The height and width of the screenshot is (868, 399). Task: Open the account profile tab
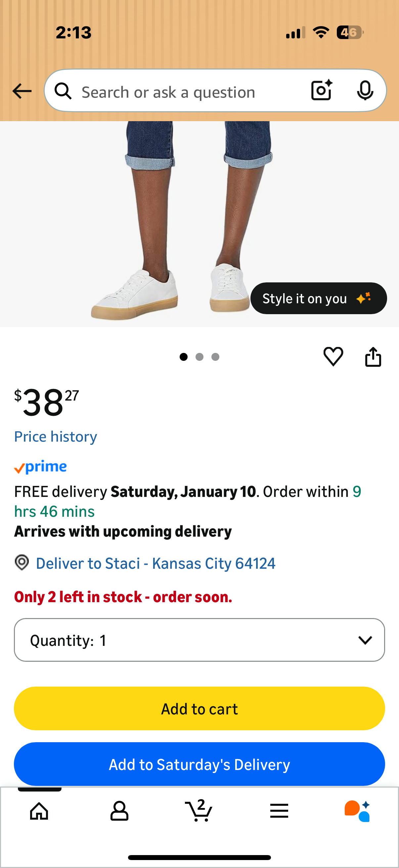pyautogui.click(x=119, y=810)
